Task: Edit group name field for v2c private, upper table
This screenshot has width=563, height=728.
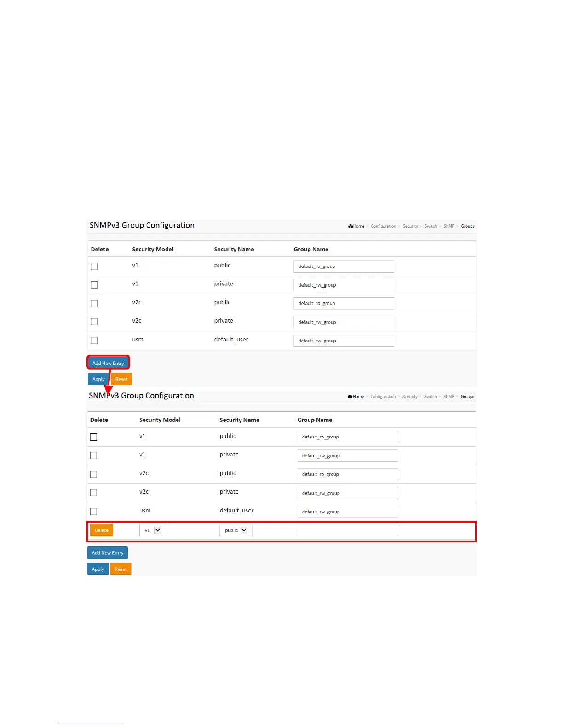Action: (344, 322)
